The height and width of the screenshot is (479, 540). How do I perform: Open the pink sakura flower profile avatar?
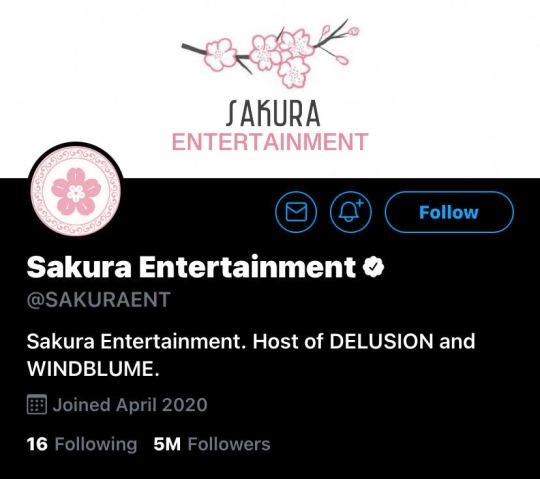[x=76, y=191]
